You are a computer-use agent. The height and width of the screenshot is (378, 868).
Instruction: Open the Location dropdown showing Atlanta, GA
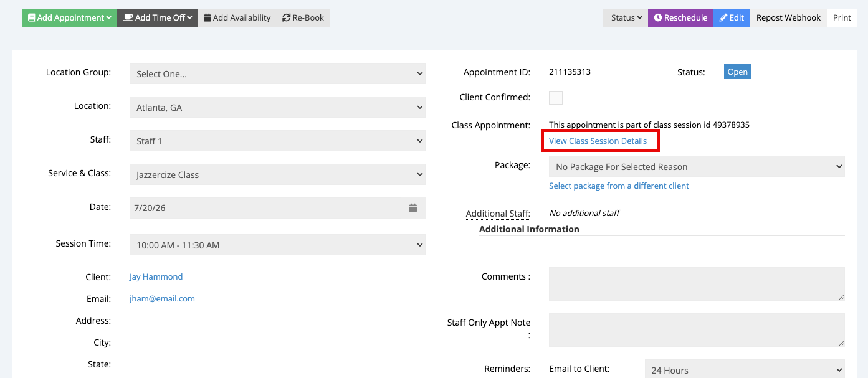[x=277, y=107]
